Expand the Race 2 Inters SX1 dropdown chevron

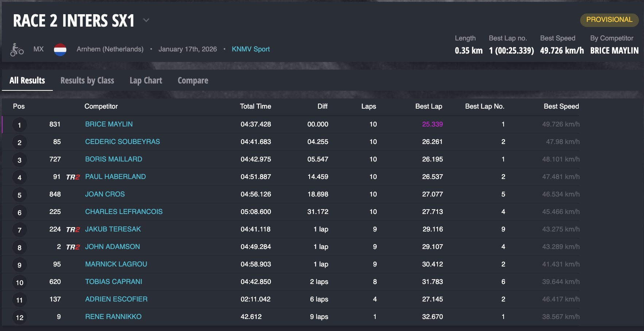point(146,20)
